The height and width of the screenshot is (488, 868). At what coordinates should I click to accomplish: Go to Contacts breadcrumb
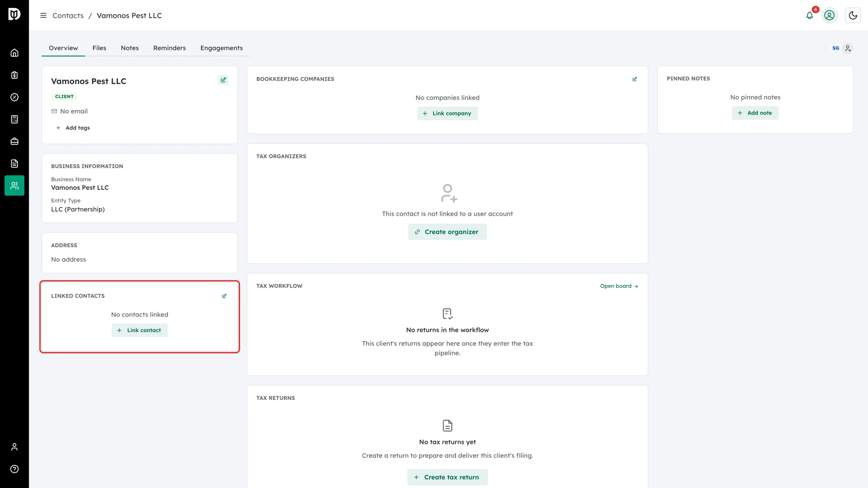68,16
